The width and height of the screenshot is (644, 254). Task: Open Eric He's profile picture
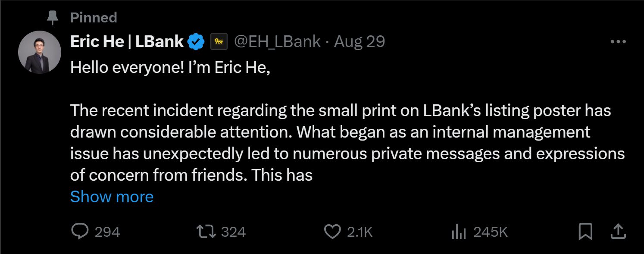pos(40,52)
